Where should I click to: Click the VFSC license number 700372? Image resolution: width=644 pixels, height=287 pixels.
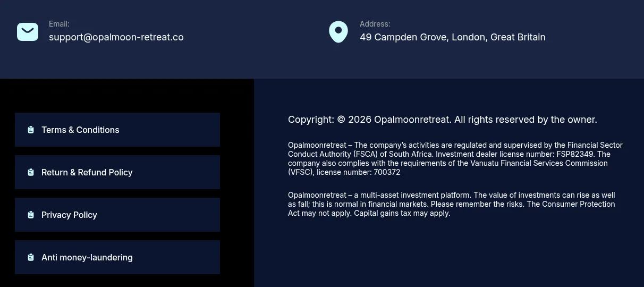pos(387,172)
